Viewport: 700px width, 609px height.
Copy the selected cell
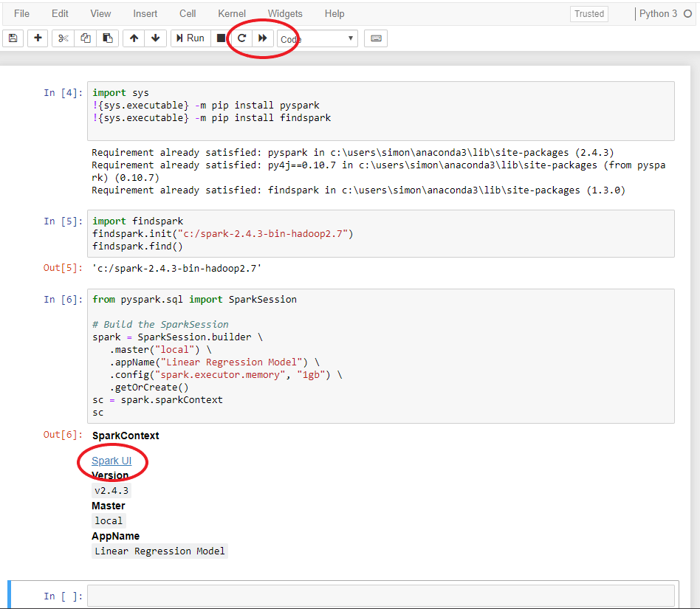point(84,38)
